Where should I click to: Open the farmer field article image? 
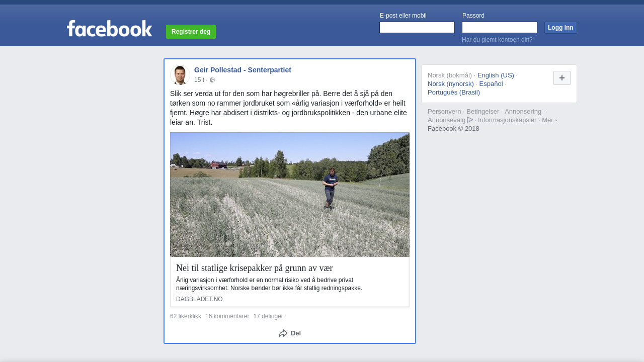[290, 195]
